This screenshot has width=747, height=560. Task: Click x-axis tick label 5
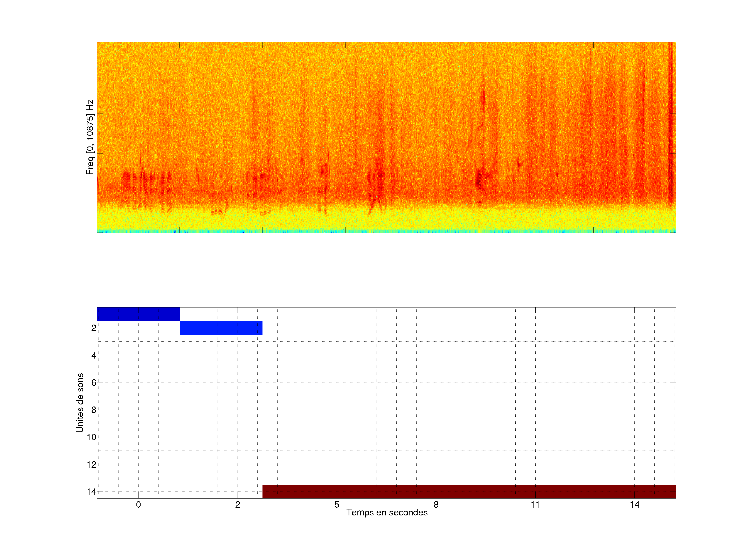click(x=337, y=505)
